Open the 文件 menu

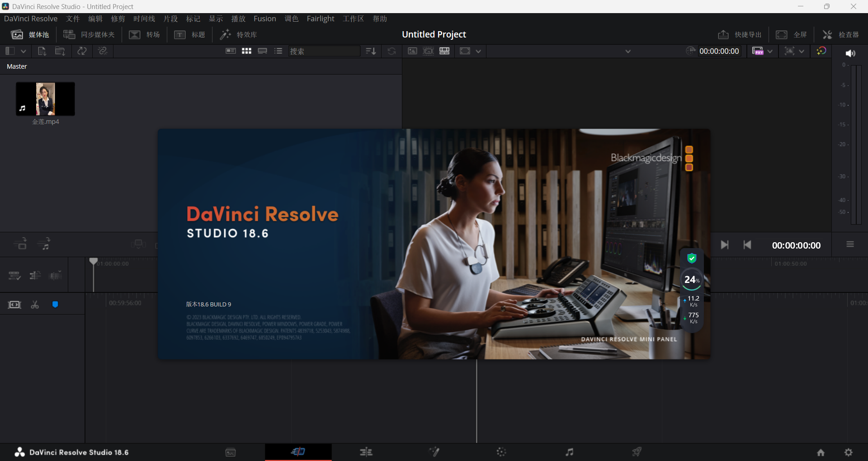click(x=73, y=19)
